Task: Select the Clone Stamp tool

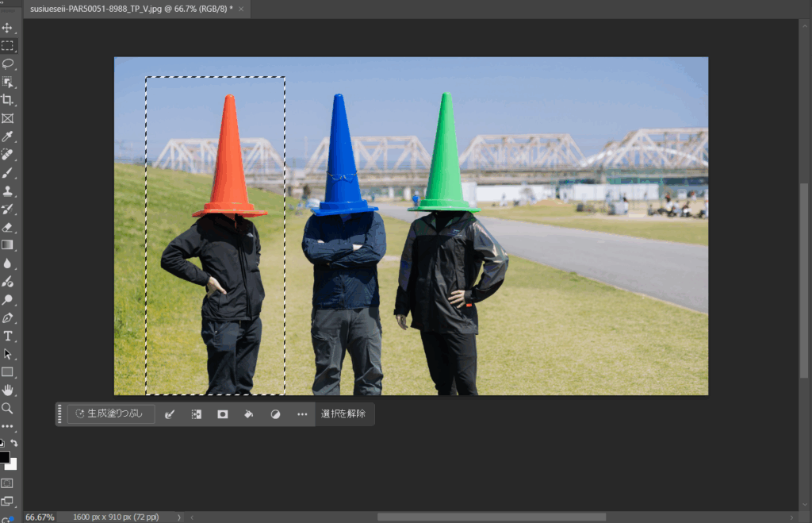Action: tap(7, 191)
